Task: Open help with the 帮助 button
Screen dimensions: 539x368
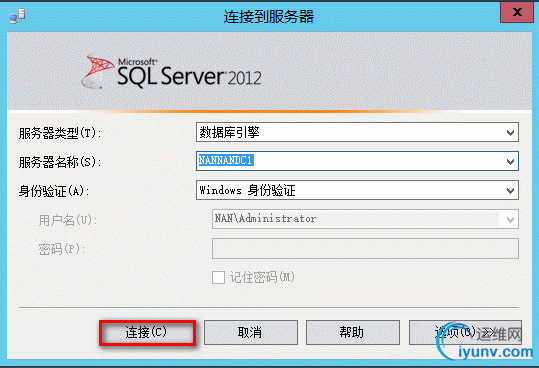Action: click(353, 332)
